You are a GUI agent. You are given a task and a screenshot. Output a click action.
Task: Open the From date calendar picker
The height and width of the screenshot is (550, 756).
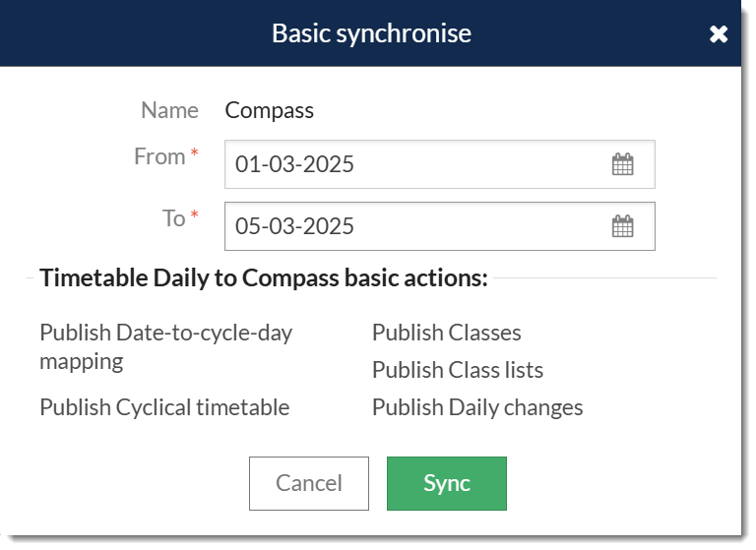coord(622,164)
